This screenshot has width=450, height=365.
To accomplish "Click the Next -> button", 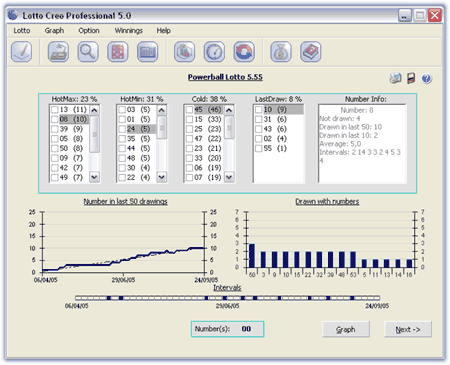I will pyautogui.click(x=408, y=329).
